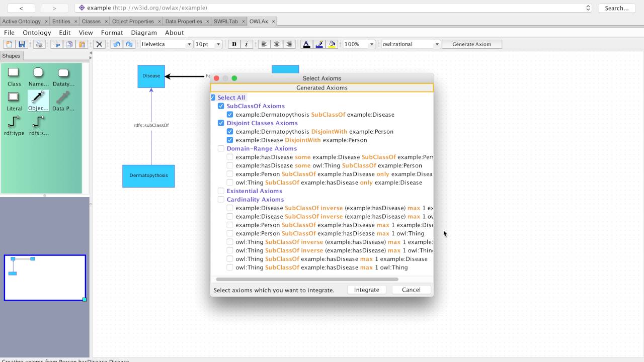644x362 pixels.
Task: Select the Object Property arrow shape
Action: click(38, 101)
